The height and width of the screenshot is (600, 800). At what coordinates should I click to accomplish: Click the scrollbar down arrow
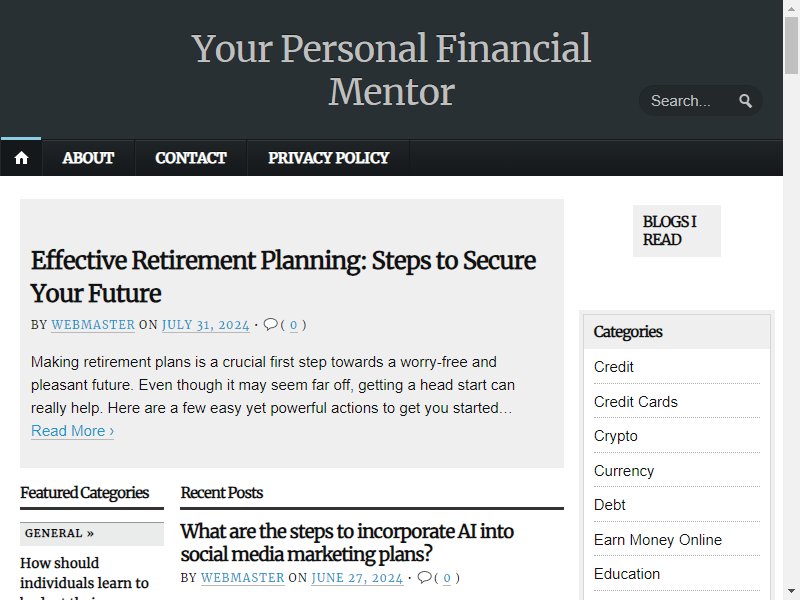click(x=791, y=591)
